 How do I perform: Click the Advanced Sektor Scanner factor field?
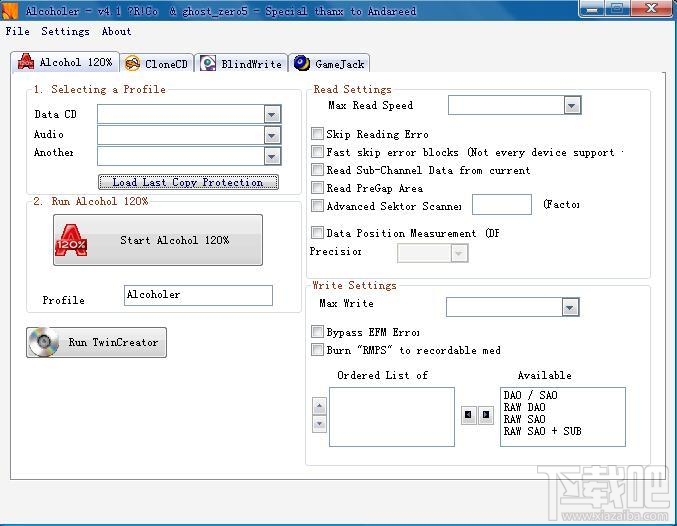502,204
